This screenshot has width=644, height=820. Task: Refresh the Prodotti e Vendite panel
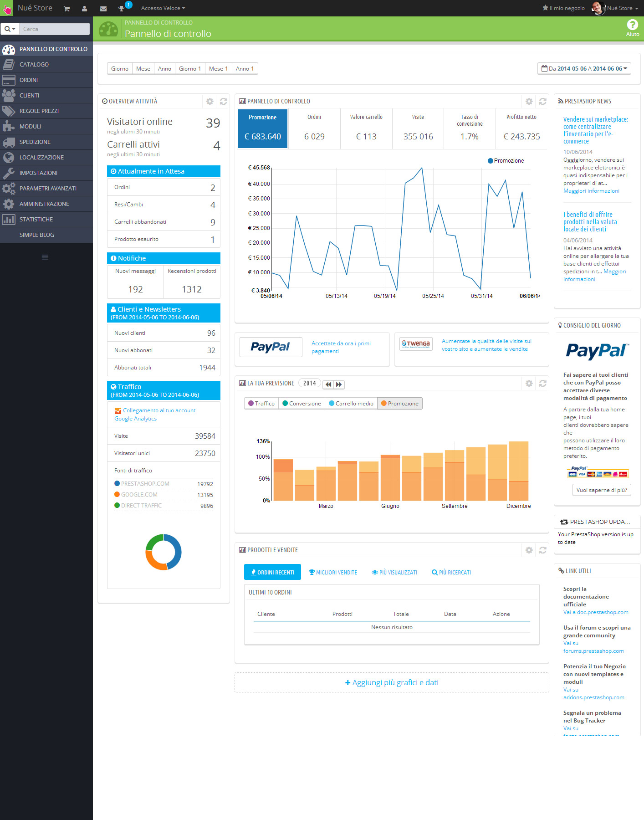pos(543,550)
